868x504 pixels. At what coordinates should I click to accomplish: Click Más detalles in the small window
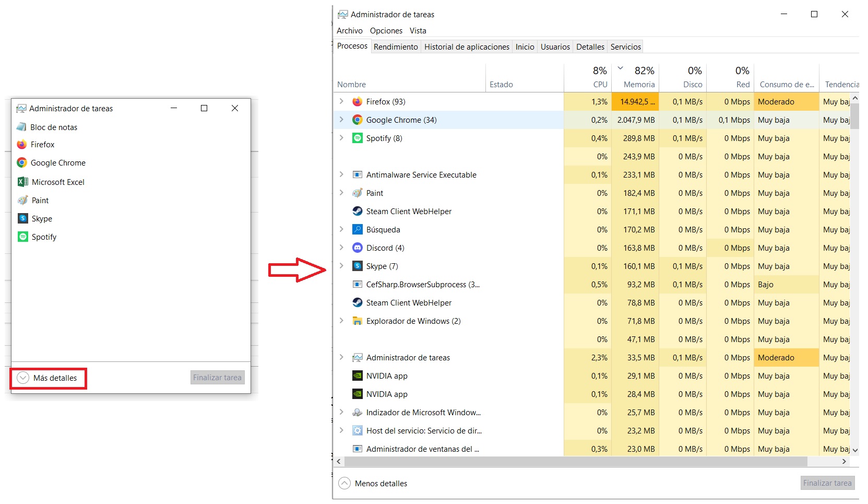pyautogui.click(x=47, y=378)
